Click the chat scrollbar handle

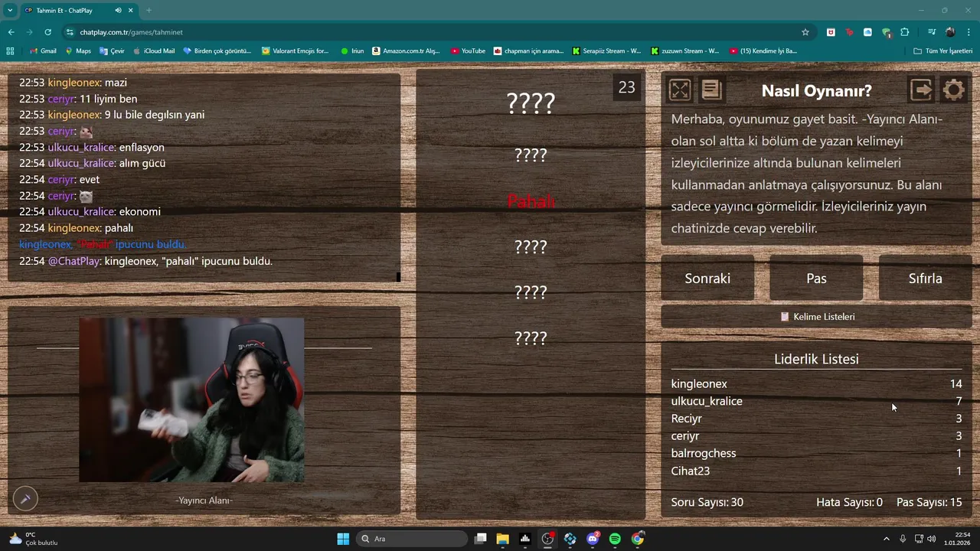coord(398,276)
